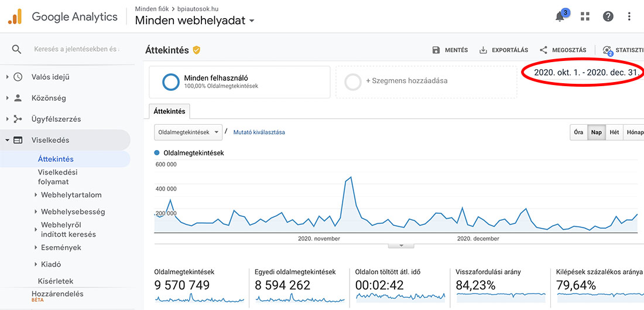Expand the Webhelytartalom submenu
The height and width of the screenshot is (310, 644).
coord(36,195)
